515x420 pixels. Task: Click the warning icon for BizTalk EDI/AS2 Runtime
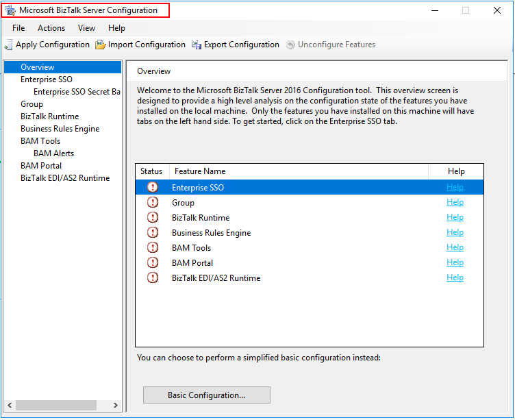(x=153, y=278)
